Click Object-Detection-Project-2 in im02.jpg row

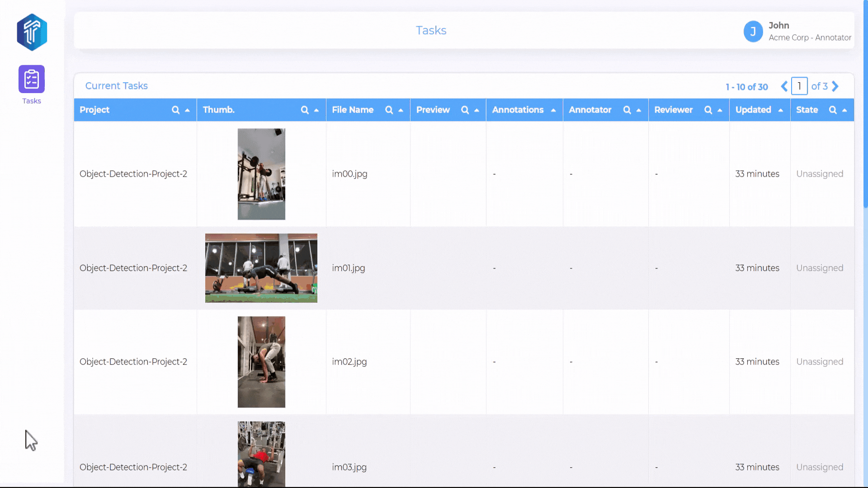pos(133,362)
